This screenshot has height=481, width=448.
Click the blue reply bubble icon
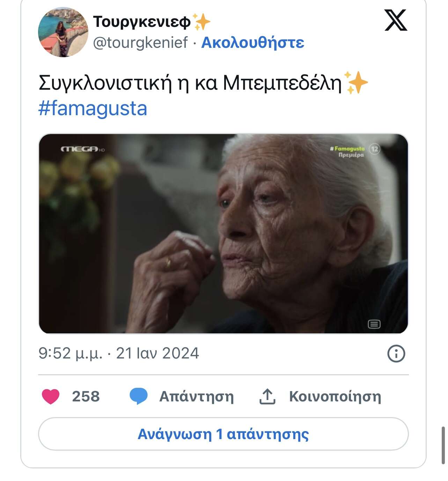[138, 397]
